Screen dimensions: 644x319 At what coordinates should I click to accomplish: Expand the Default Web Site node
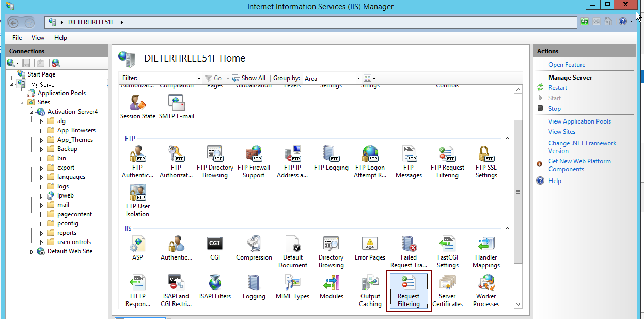click(x=32, y=252)
